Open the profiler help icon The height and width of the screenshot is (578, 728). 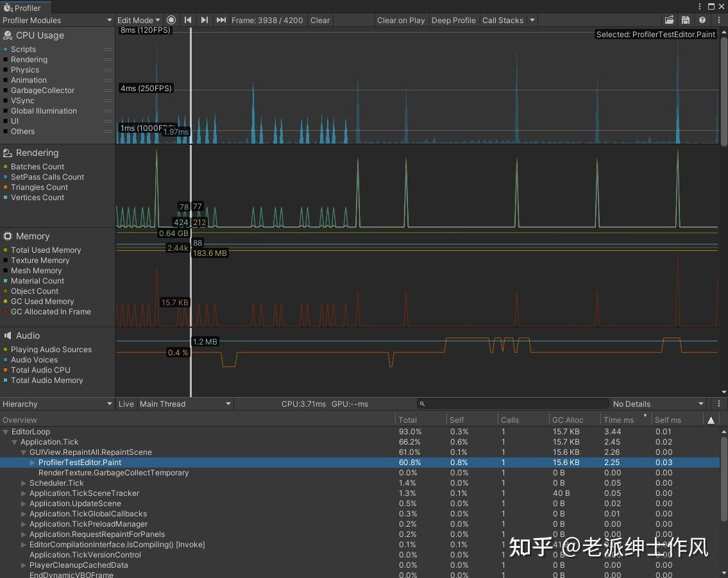coord(702,20)
